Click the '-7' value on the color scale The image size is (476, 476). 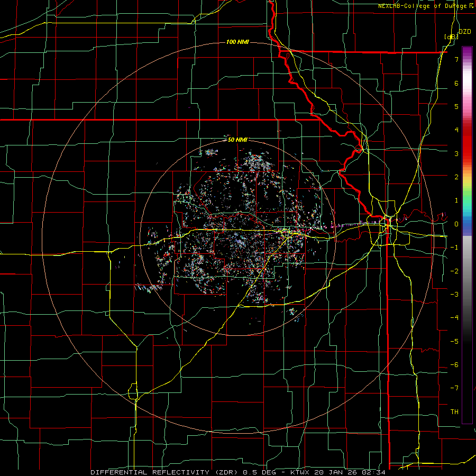coord(454,388)
